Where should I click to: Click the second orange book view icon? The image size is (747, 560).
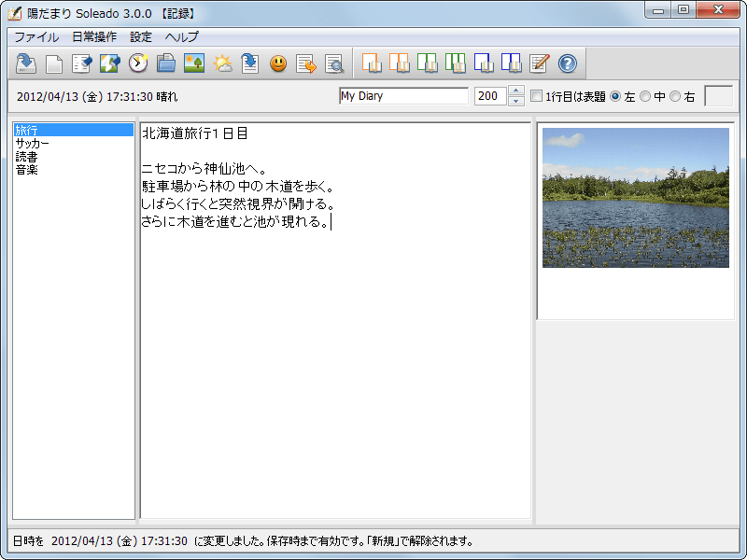(x=400, y=63)
